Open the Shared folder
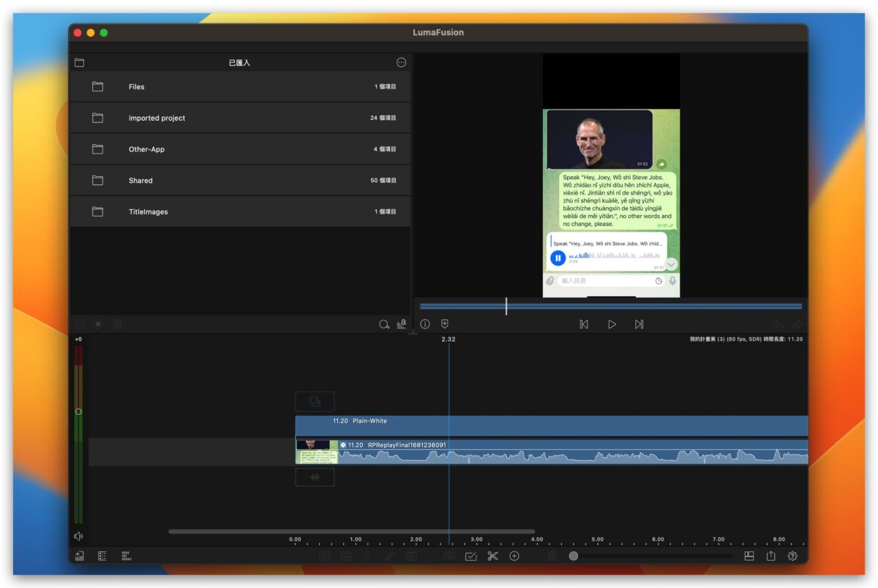 [240, 181]
